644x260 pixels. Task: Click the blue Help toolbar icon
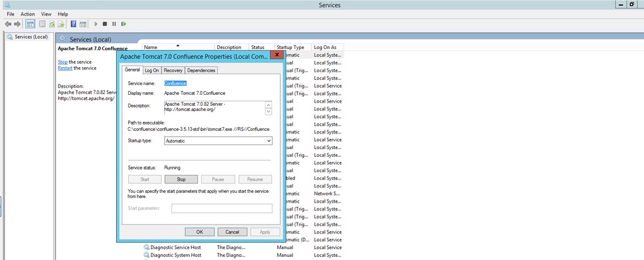73,25
